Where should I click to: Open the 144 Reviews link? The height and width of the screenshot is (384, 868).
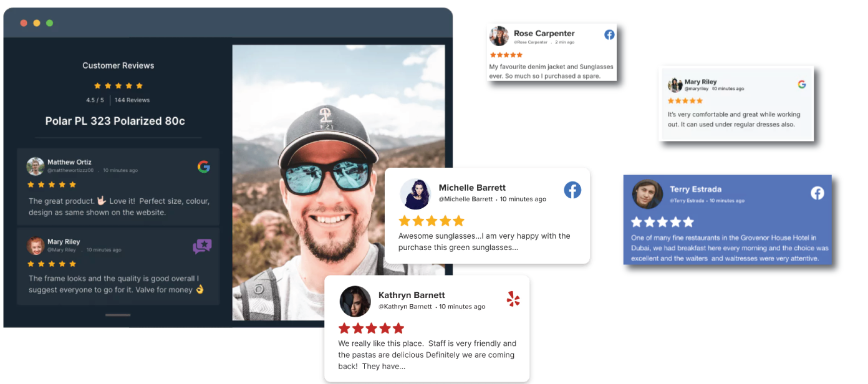[132, 100]
